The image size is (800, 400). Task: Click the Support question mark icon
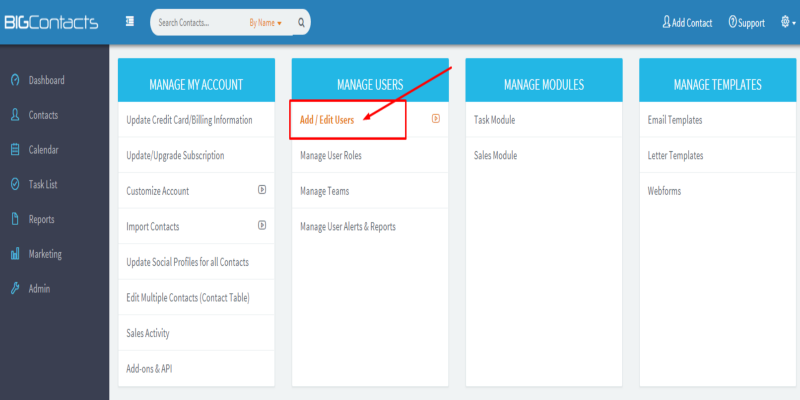point(733,22)
